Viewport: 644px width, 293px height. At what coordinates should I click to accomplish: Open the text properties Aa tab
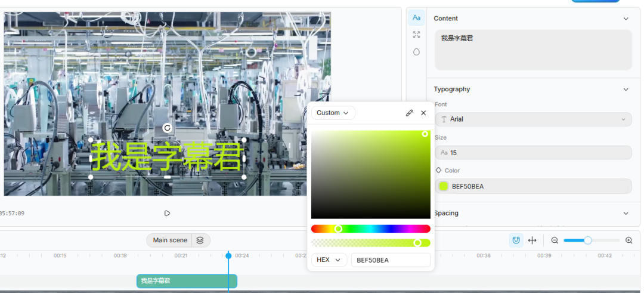pos(416,18)
